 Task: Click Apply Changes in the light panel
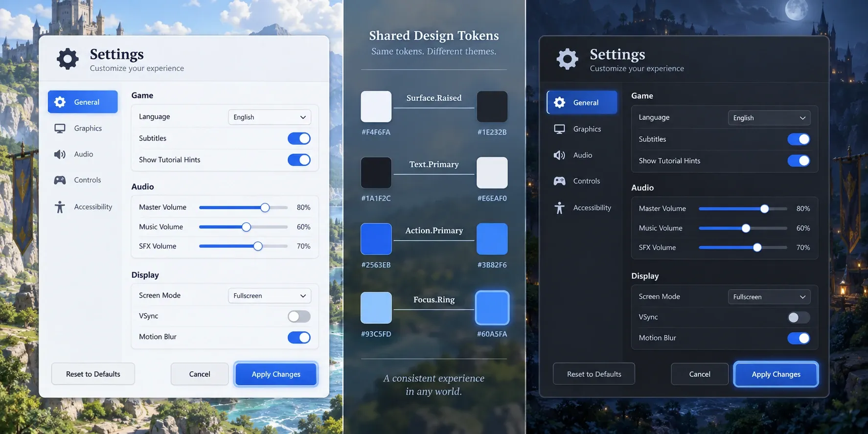pyautogui.click(x=276, y=374)
